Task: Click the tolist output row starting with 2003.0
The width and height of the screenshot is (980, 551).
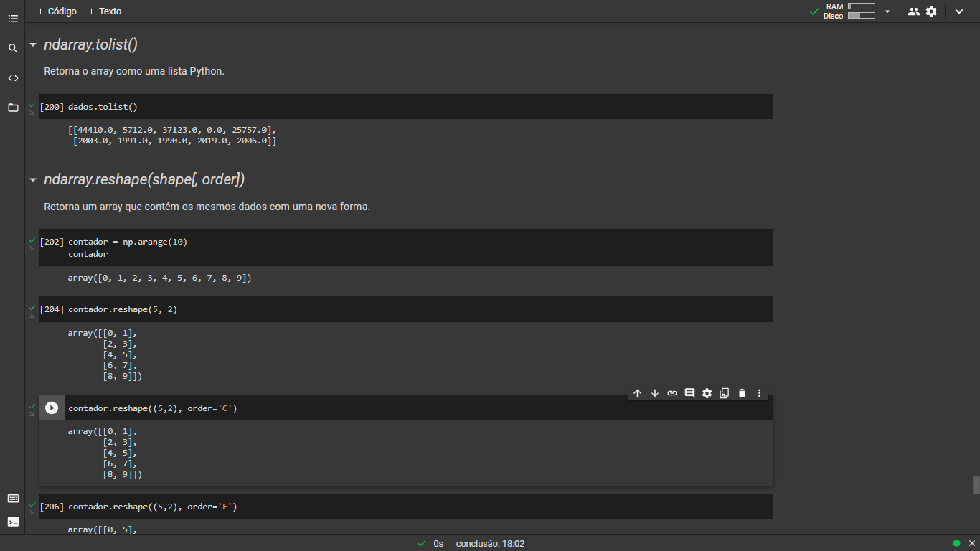Action: (174, 141)
